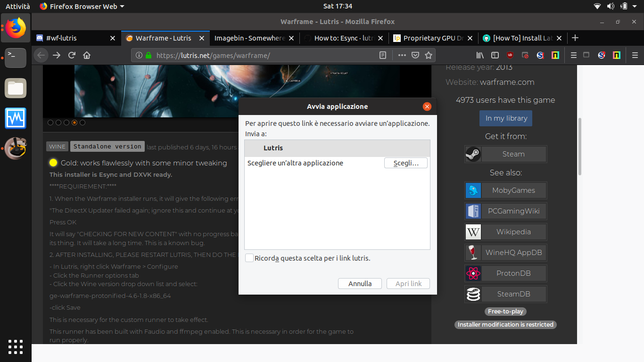Image resolution: width=644 pixels, height=362 pixels.
Task: Select the last screenshot carousel dot
Action: (83, 123)
